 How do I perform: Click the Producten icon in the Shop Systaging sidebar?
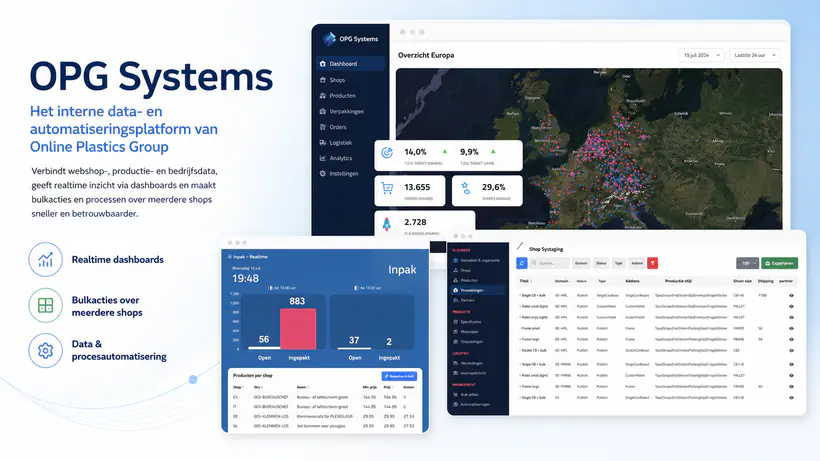click(x=455, y=280)
